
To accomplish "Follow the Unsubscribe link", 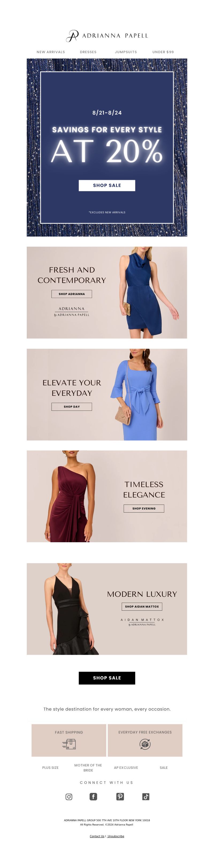I will coord(116,836).
